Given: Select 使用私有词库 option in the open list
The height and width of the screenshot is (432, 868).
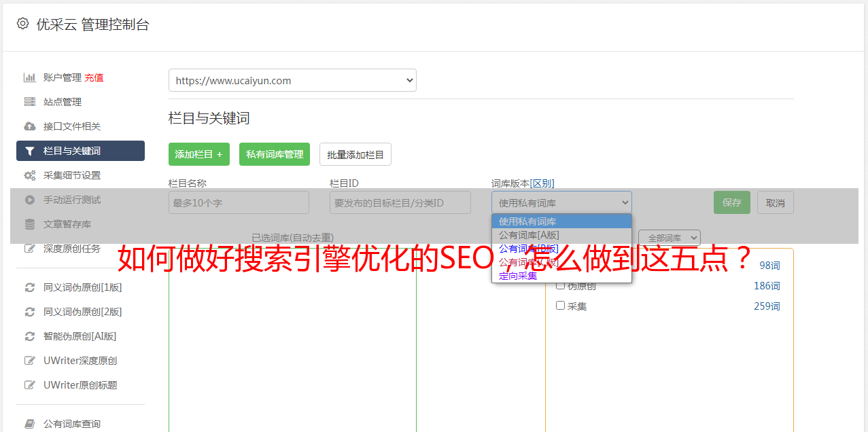Looking at the screenshot, I should pyautogui.click(x=561, y=221).
